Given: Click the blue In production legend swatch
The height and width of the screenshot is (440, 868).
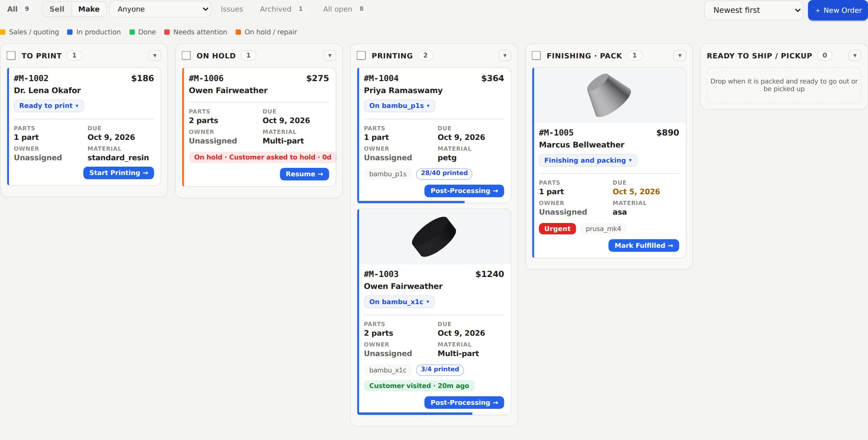Looking at the screenshot, I should coord(70,32).
